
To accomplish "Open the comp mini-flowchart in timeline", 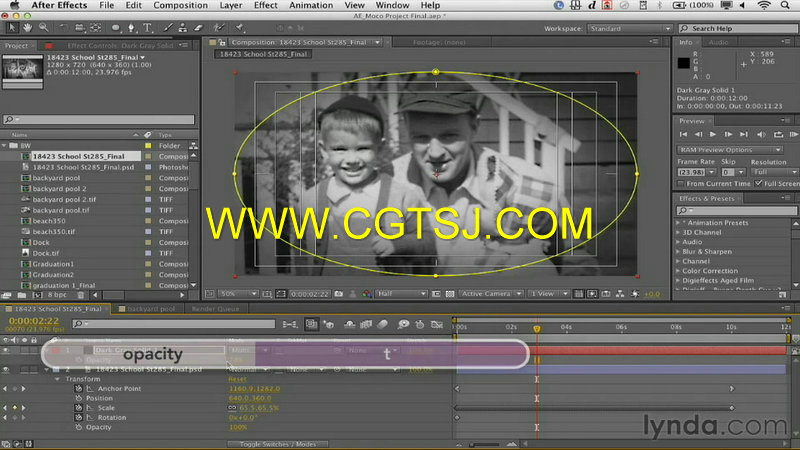I will [x=290, y=324].
